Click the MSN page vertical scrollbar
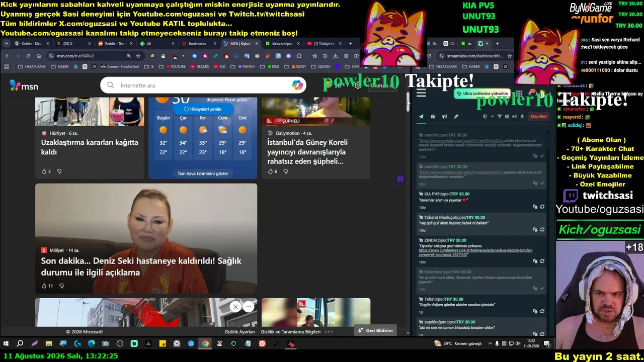The width and height of the screenshot is (644, 362). point(408,103)
